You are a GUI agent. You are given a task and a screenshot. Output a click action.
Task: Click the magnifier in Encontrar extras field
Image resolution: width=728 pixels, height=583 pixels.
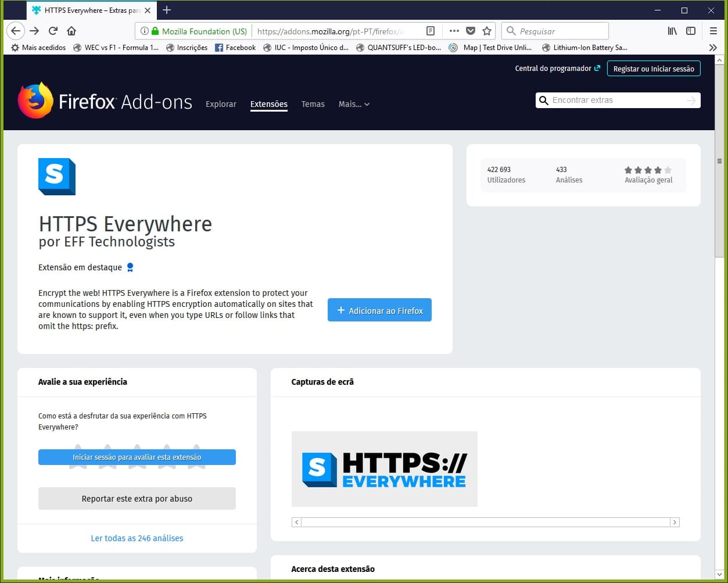[544, 101]
